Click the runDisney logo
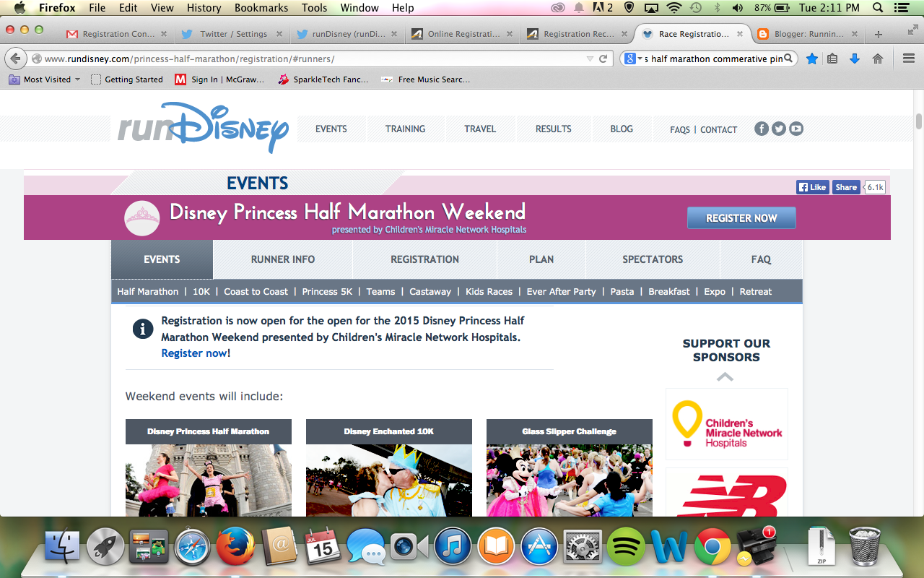924x578 pixels. 204,127
